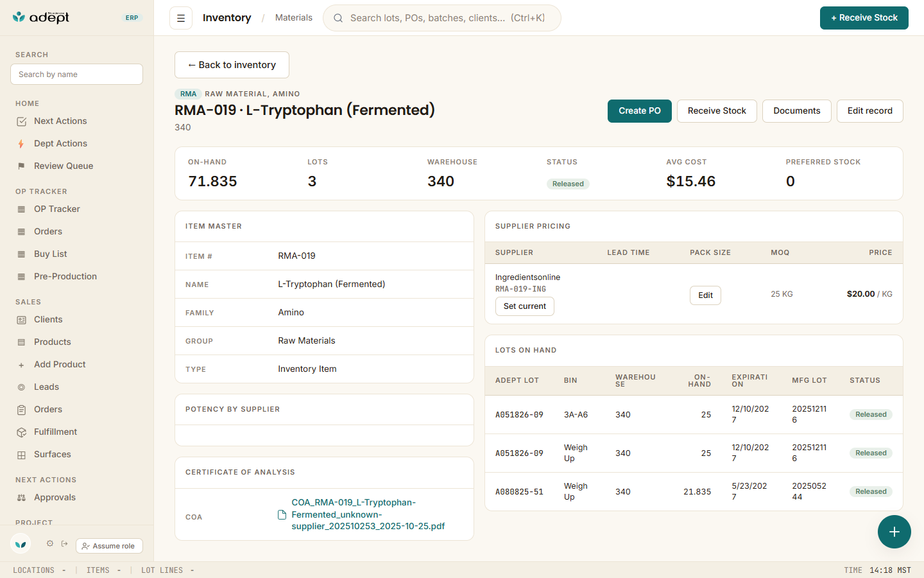The height and width of the screenshot is (578, 924).
Task: Open Buy List via its table icon
Action: [x=21, y=254]
